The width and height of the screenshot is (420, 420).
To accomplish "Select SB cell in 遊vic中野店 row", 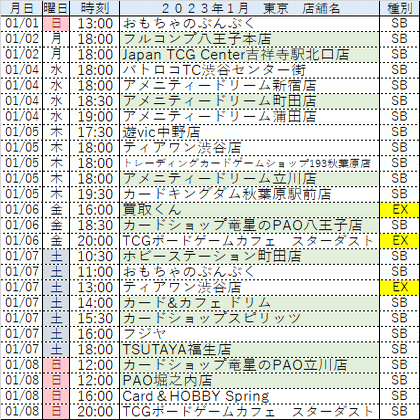I will (399, 132).
